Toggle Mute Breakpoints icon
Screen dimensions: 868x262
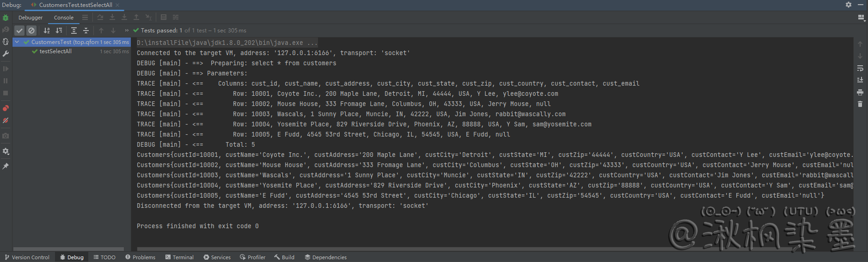click(x=6, y=120)
